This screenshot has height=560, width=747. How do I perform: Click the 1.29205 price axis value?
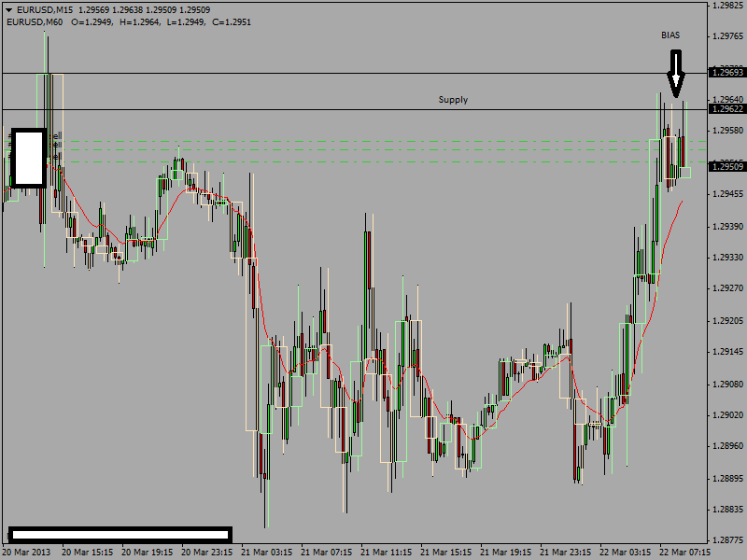click(x=729, y=321)
